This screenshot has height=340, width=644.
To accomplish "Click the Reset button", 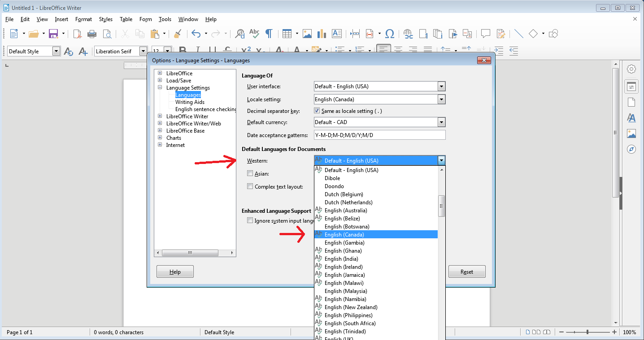I will (467, 271).
